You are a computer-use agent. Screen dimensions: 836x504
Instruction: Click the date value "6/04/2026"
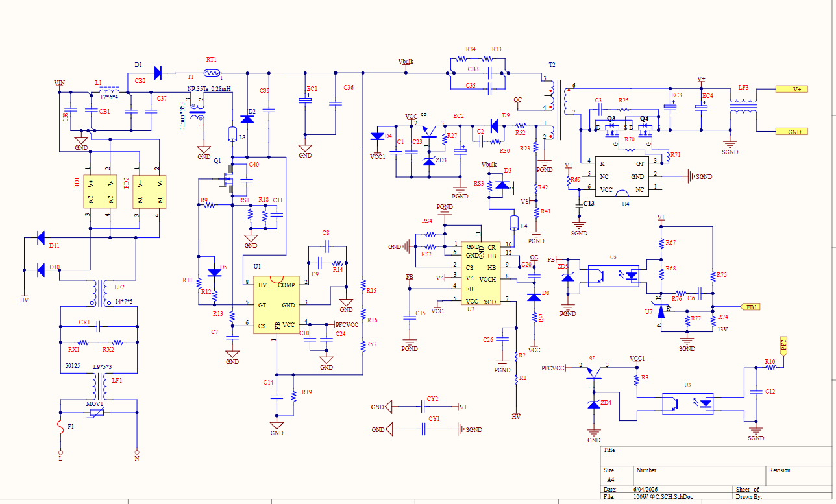(646, 489)
